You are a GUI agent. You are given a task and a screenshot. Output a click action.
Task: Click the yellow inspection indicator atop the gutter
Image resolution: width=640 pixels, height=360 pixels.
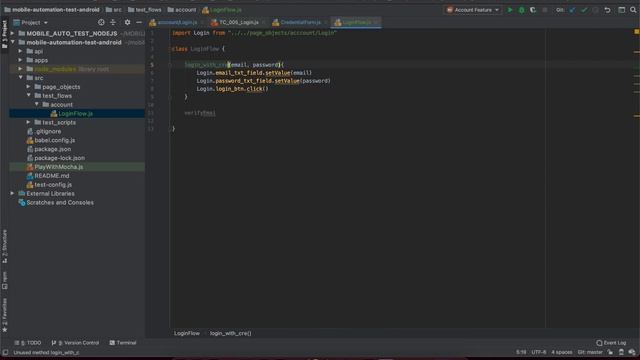tap(636, 32)
